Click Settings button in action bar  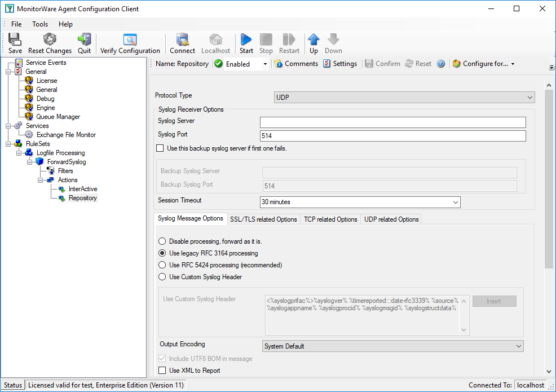click(340, 64)
